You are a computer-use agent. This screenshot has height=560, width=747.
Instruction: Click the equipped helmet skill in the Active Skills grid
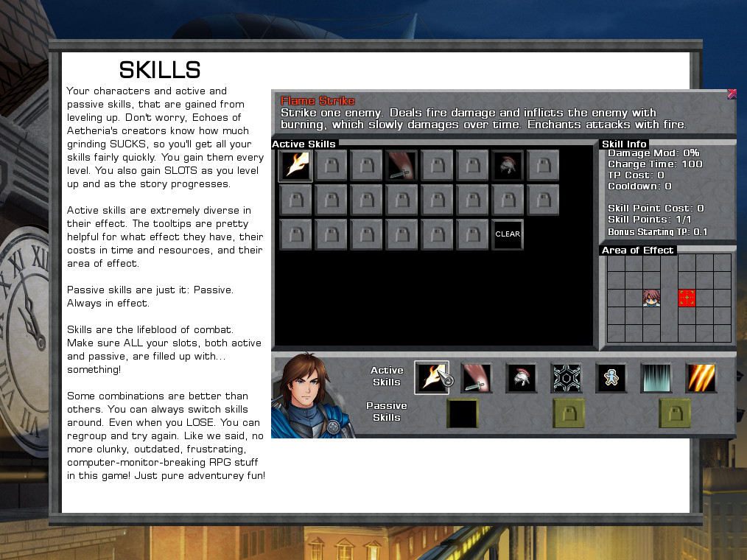point(508,165)
